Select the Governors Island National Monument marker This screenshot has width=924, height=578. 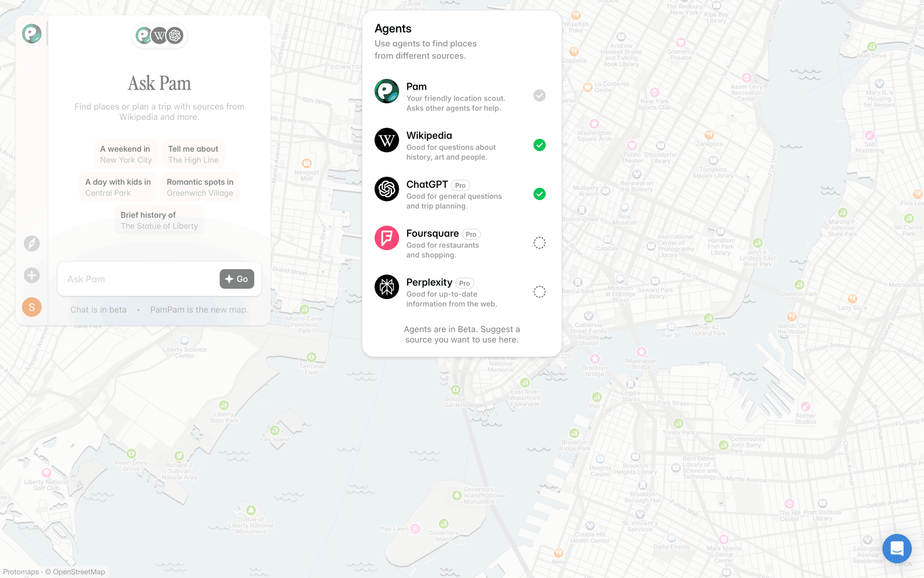(x=457, y=495)
